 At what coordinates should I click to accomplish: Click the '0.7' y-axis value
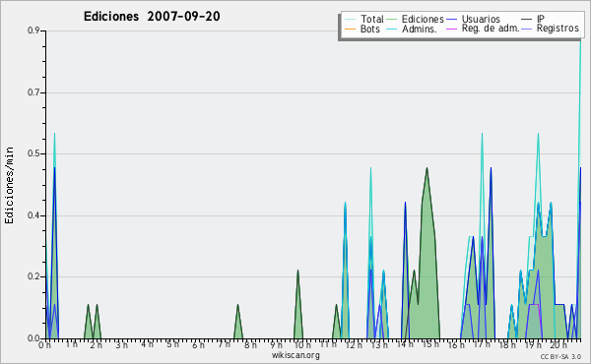[x=33, y=92]
